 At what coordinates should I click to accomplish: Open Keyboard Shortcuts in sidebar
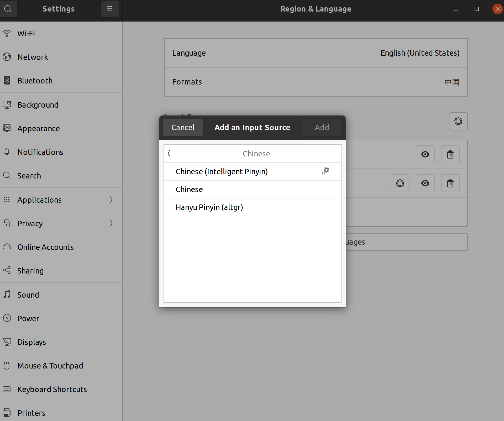click(x=52, y=389)
